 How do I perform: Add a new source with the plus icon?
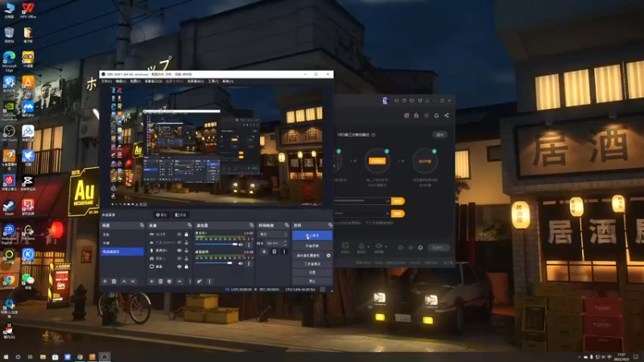pos(151,282)
